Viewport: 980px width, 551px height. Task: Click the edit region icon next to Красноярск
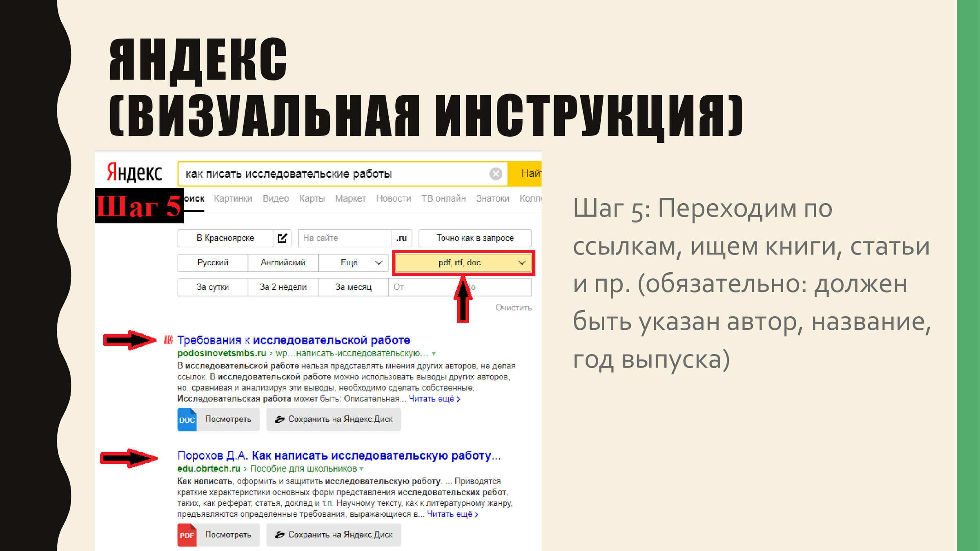click(282, 238)
